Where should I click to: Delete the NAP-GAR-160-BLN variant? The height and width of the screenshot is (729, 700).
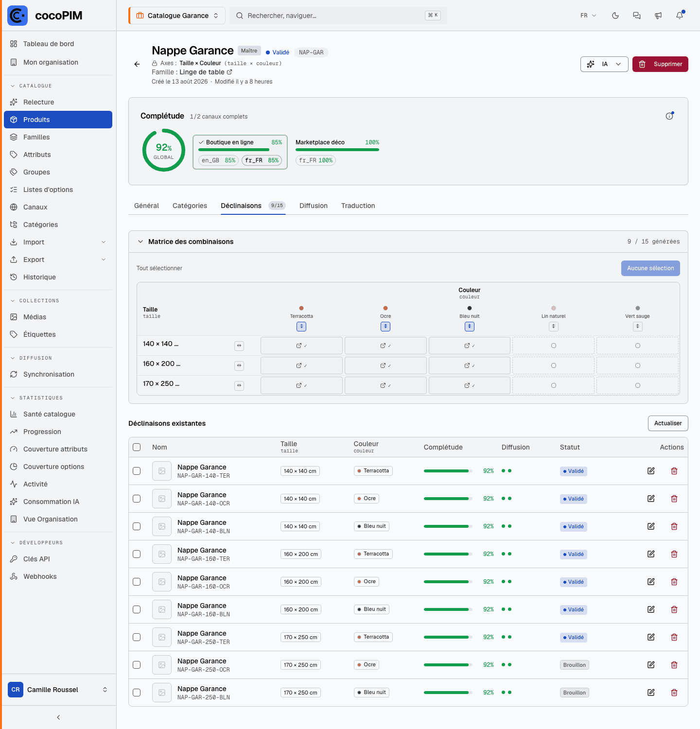coord(674,609)
